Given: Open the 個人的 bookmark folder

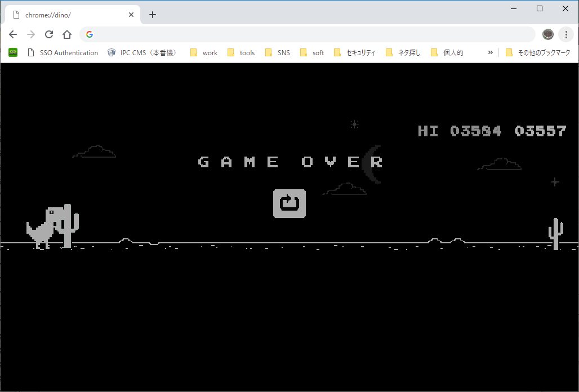Looking at the screenshot, I should (447, 52).
